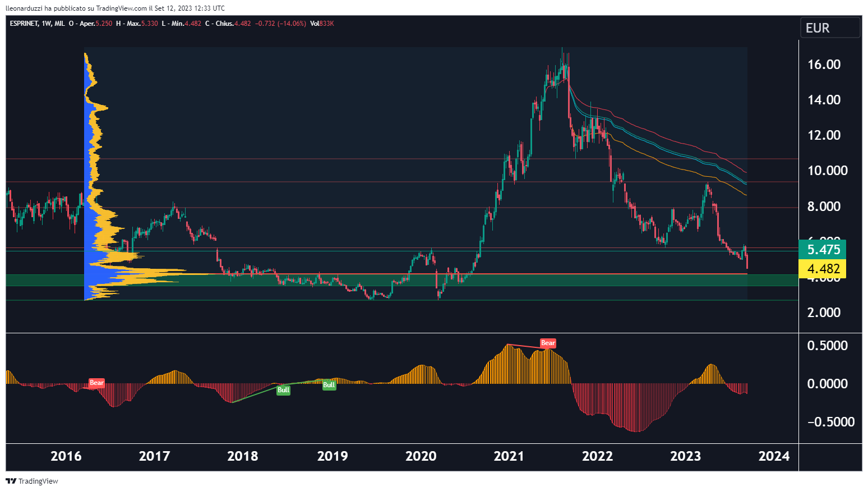Click the 14.00 price axis label
The width and height of the screenshot is (868, 491).
pyautogui.click(x=824, y=100)
